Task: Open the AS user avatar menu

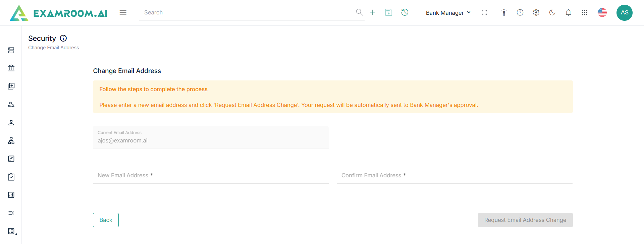Action: click(x=624, y=13)
